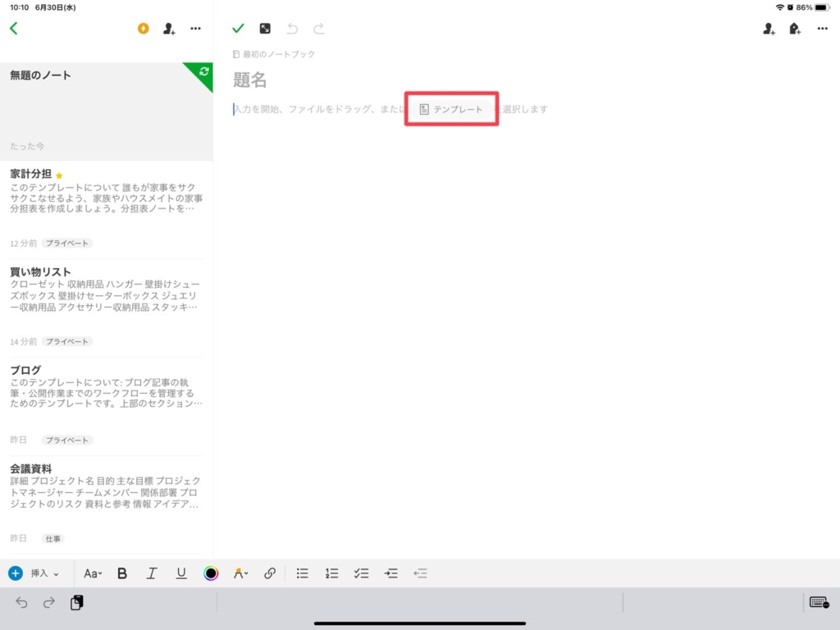Toggle underline formatting

pyautogui.click(x=181, y=573)
